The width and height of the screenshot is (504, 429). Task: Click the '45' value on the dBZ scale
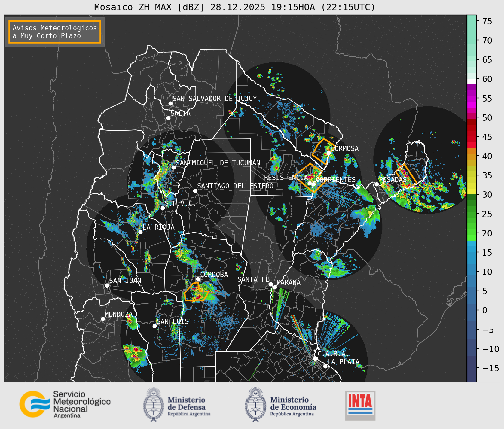point(487,137)
